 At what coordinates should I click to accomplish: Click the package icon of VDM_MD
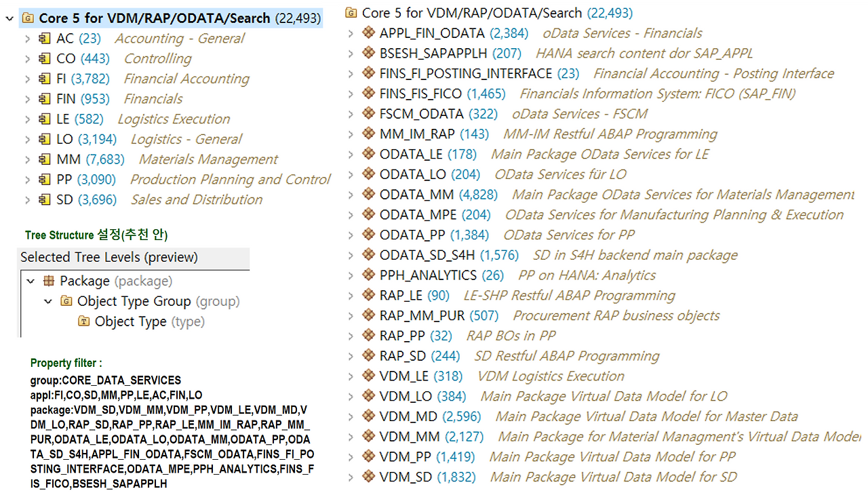[x=368, y=416]
